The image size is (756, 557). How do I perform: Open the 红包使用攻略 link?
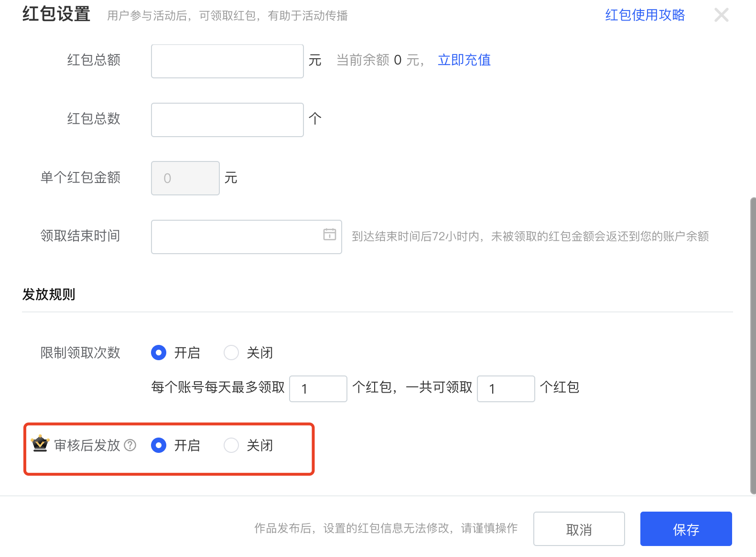645,15
